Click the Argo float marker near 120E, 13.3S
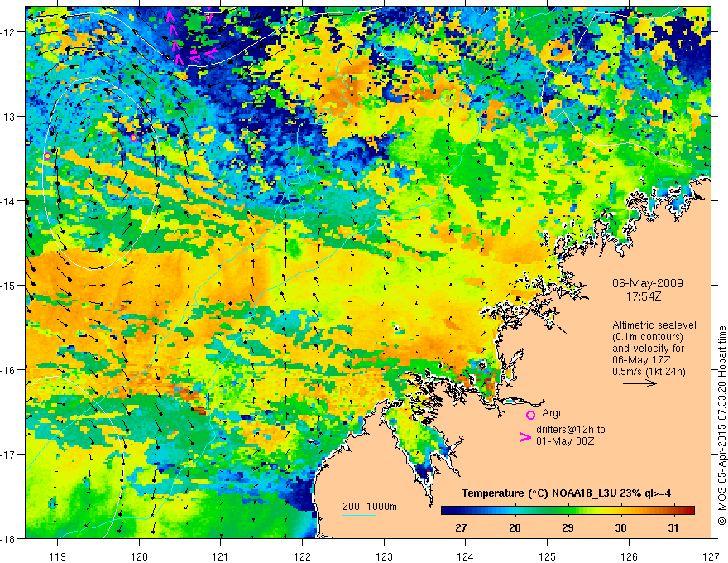 click(x=133, y=137)
